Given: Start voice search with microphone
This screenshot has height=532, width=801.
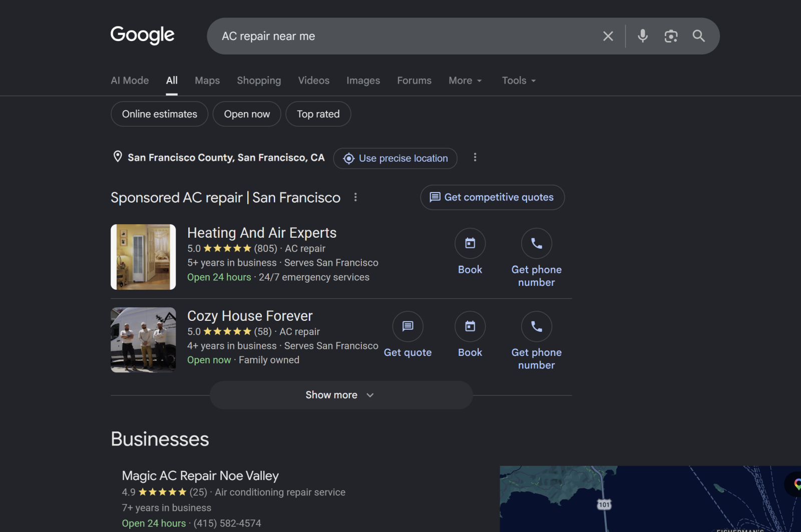Looking at the screenshot, I should click(x=643, y=36).
